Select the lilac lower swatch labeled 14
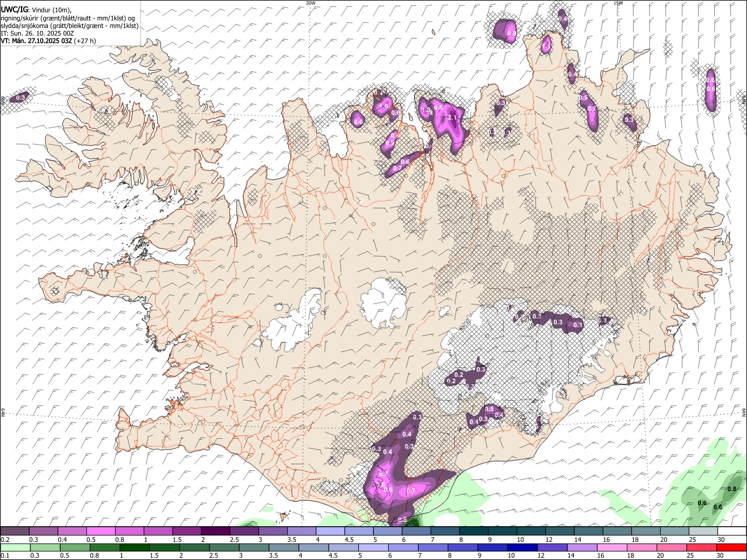Viewport: 747px width, 560px height. [x=582, y=548]
